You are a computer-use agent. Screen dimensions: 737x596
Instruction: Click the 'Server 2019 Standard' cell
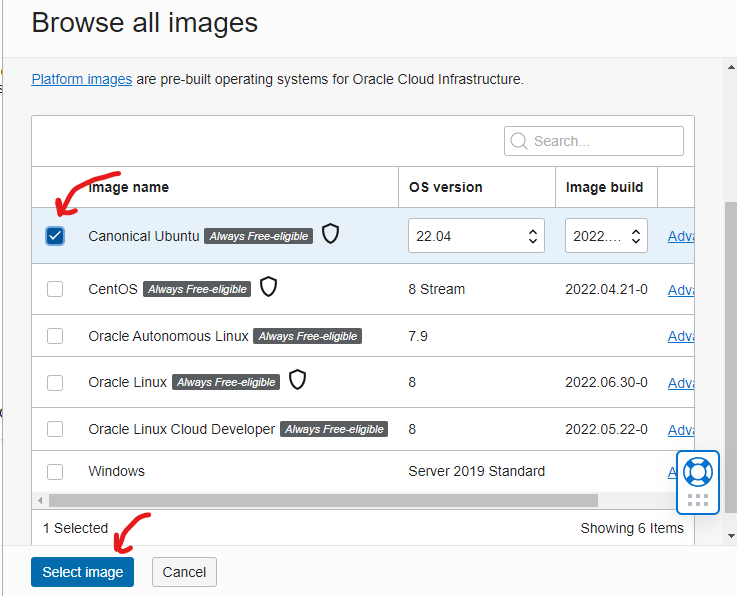coord(477,471)
